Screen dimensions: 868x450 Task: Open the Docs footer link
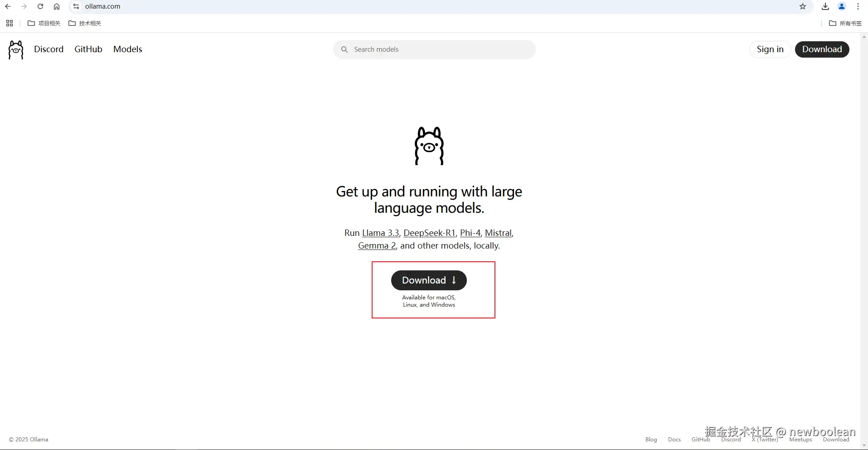674,440
